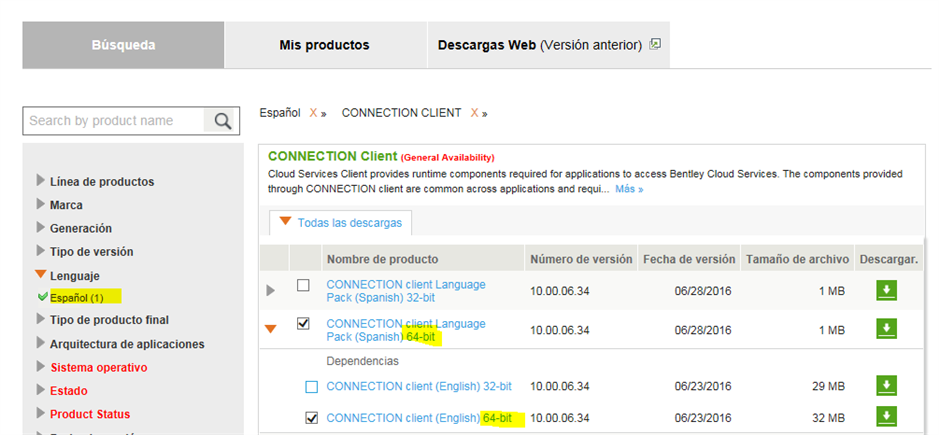Screen dimensions: 939x435
Task: Open Language Pack (Spanish) 64-bit link
Action: (x=406, y=330)
